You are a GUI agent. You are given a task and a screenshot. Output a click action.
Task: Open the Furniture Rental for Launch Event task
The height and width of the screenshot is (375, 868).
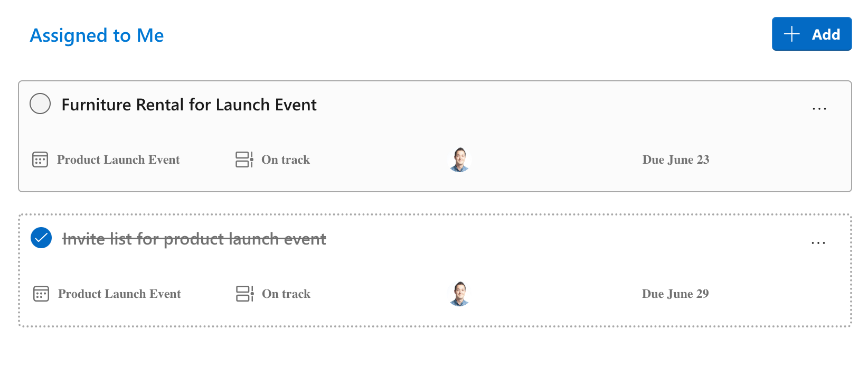189,104
